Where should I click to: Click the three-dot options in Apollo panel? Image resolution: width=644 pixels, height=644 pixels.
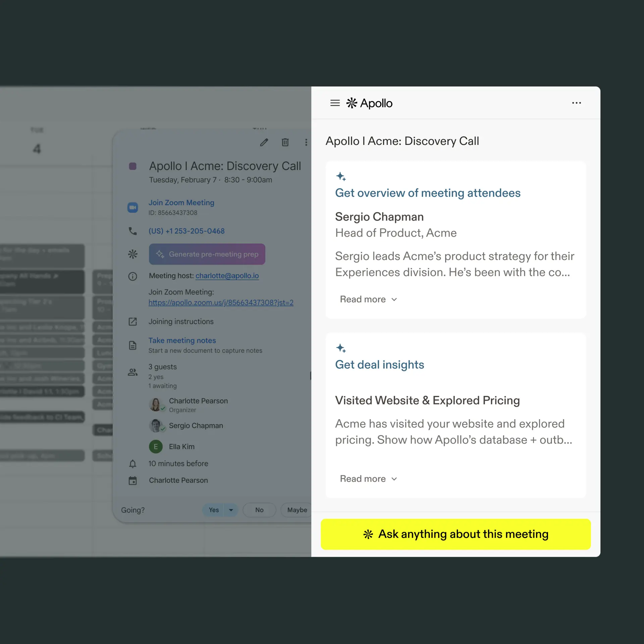tap(576, 103)
